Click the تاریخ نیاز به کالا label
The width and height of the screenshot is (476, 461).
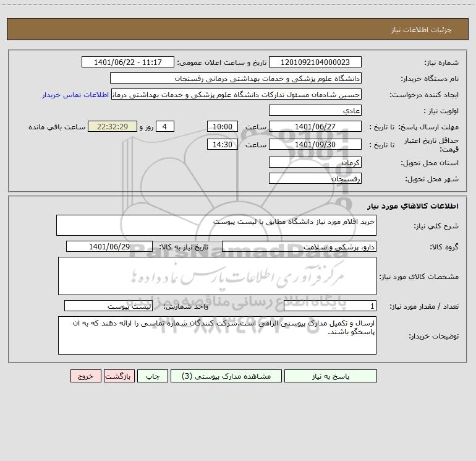(x=184, y=247)
